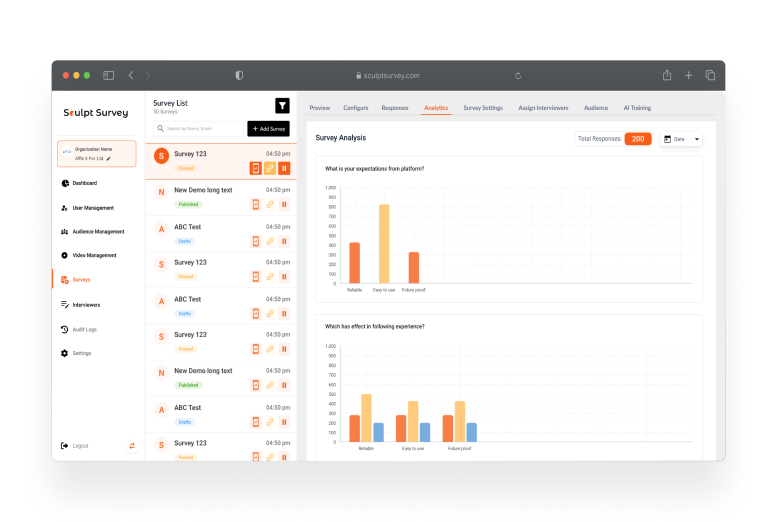Click the browser share icon
The width and height of the screenshot is (777, 522).
[667, 75]
